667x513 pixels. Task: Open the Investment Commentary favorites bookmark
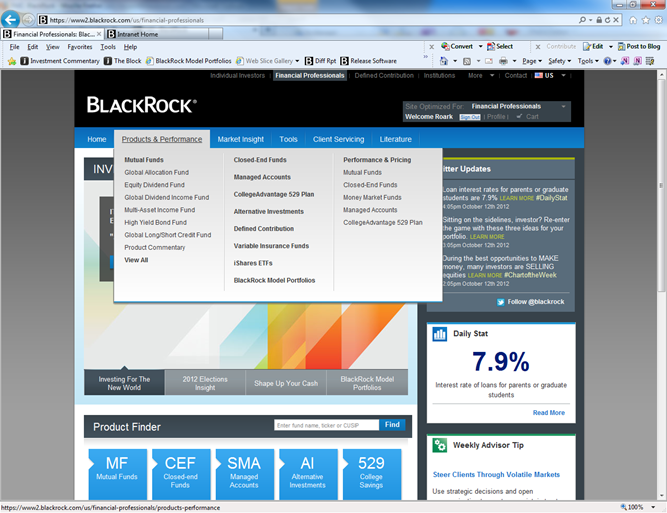(60, 61)
